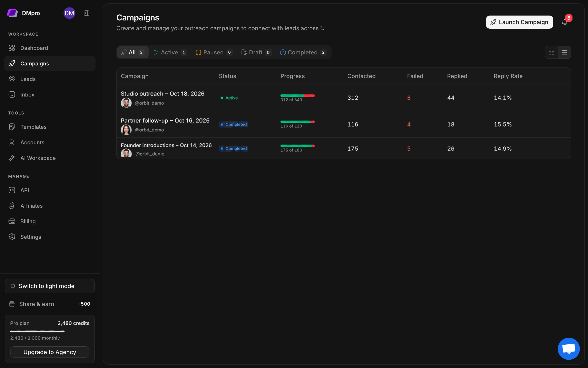Open the Studio outreach campaign row
Image resolution: width=588 pixels, height=368 pixels.
coord(344,98)
